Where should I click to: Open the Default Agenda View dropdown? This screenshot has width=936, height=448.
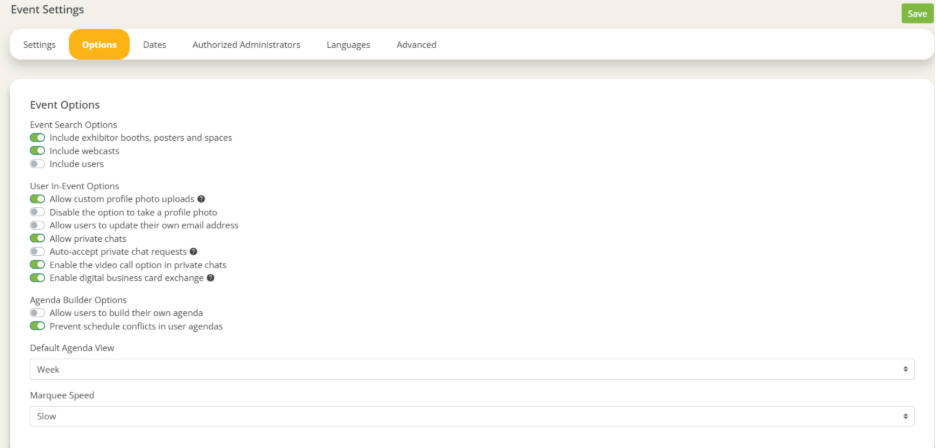[x=472, y=369]
